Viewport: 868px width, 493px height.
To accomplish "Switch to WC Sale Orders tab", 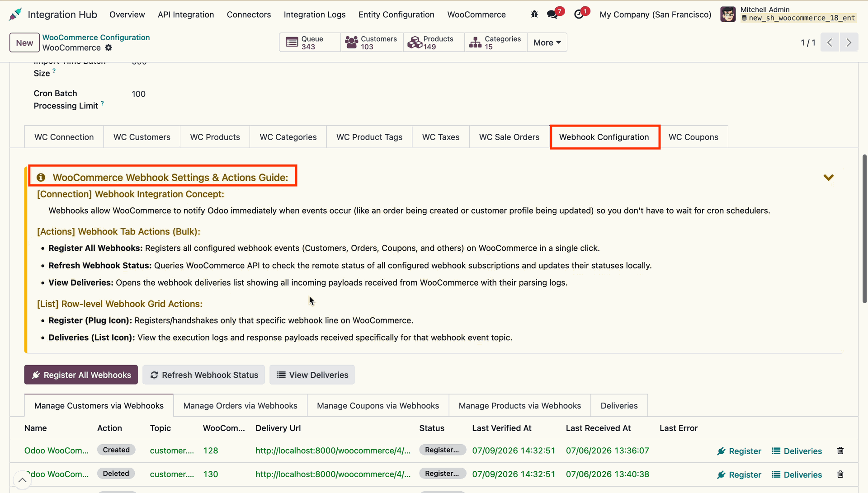I will (x=509, y=137).
